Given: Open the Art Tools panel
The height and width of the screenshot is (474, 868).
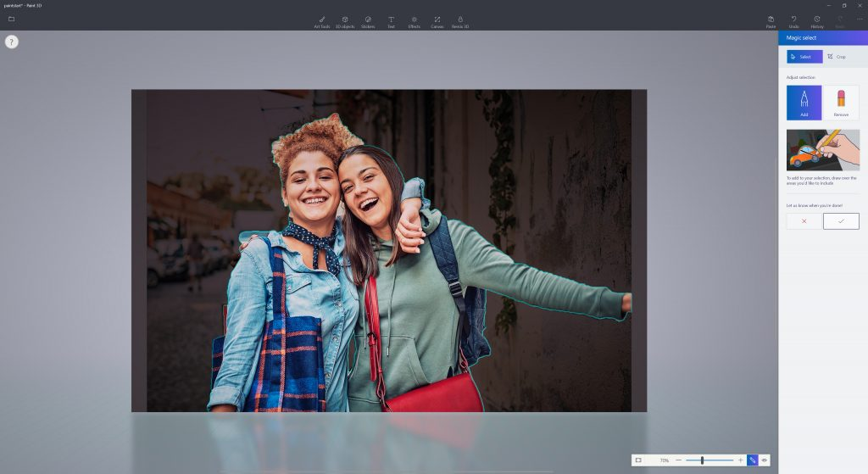Looking at the screenshot, I should coord(321,21).
